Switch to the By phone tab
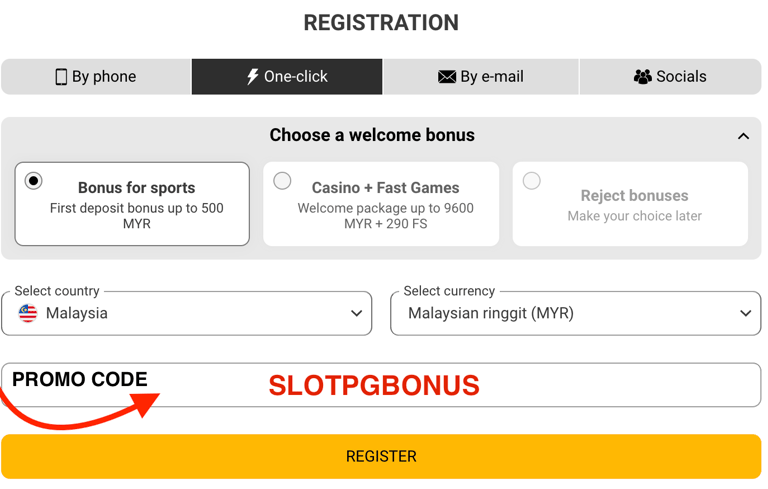The width and height of the screenshot is (768, 489). (96, 77)
